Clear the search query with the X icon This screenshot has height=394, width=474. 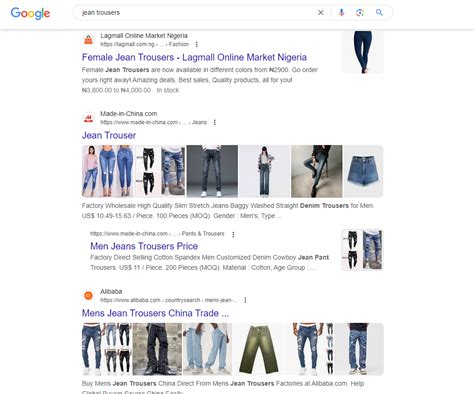(x=321, y=13)
